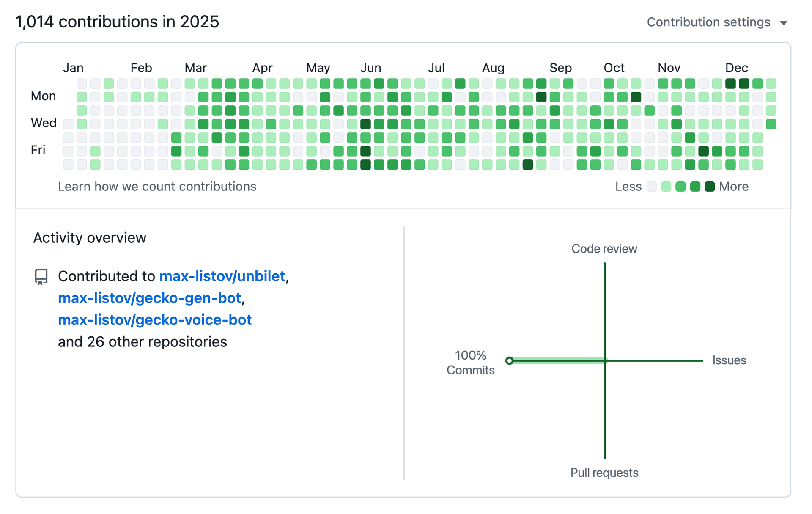Open the Learn how we count contributions link
The height and width of the screenshot is (514, 812).
click(157, 186)
